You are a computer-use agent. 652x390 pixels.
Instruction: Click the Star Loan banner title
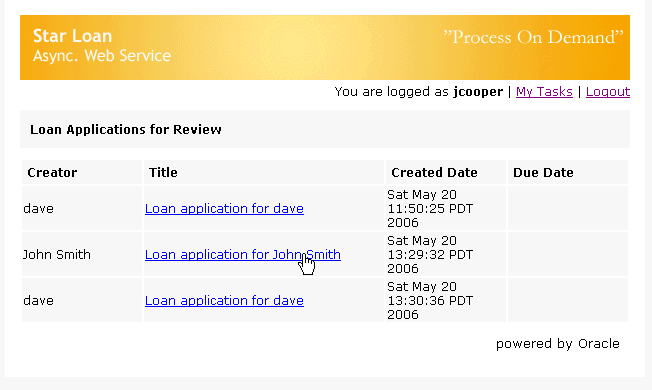tap(72, 36)
